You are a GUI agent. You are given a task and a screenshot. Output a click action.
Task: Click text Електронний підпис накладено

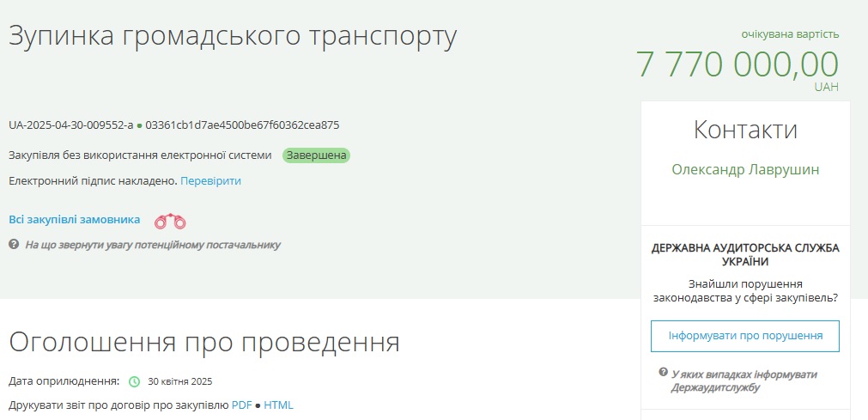click(94, 181)
